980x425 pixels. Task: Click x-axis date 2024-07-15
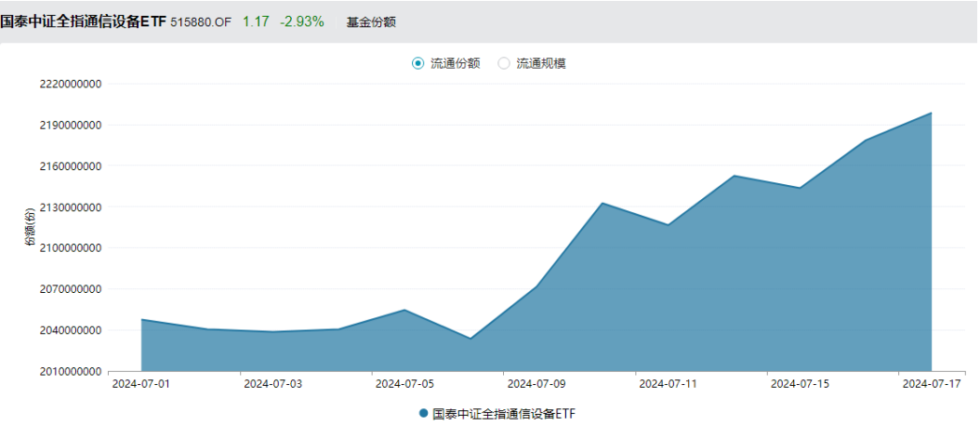coord(800,384)
